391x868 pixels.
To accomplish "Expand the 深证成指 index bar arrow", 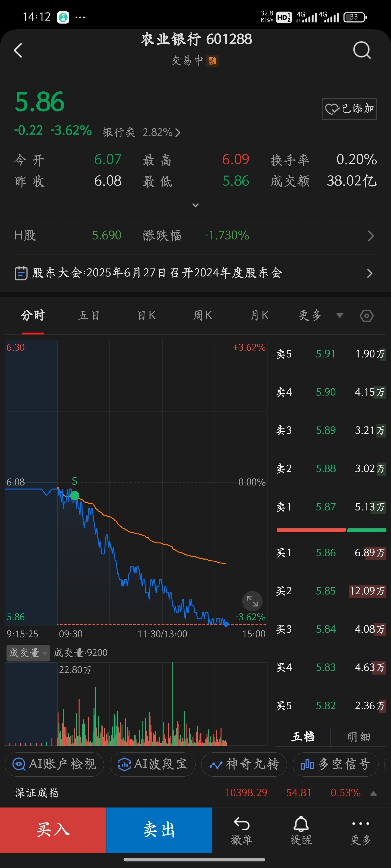I will click(x=373, y=793).
